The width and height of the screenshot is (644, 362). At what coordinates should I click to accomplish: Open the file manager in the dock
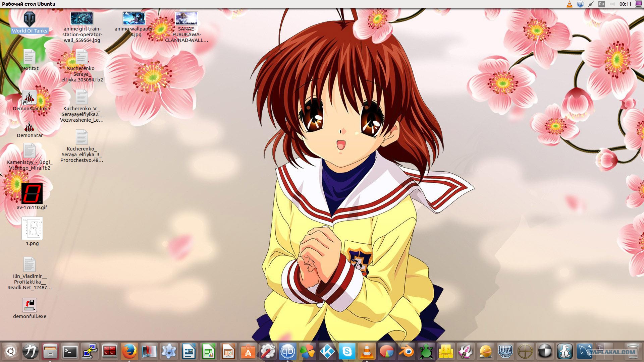click(x=50, y=352)
